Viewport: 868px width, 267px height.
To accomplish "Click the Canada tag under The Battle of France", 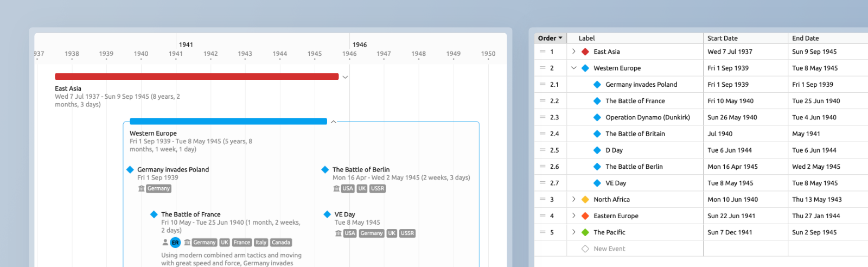I will (281, 243).
